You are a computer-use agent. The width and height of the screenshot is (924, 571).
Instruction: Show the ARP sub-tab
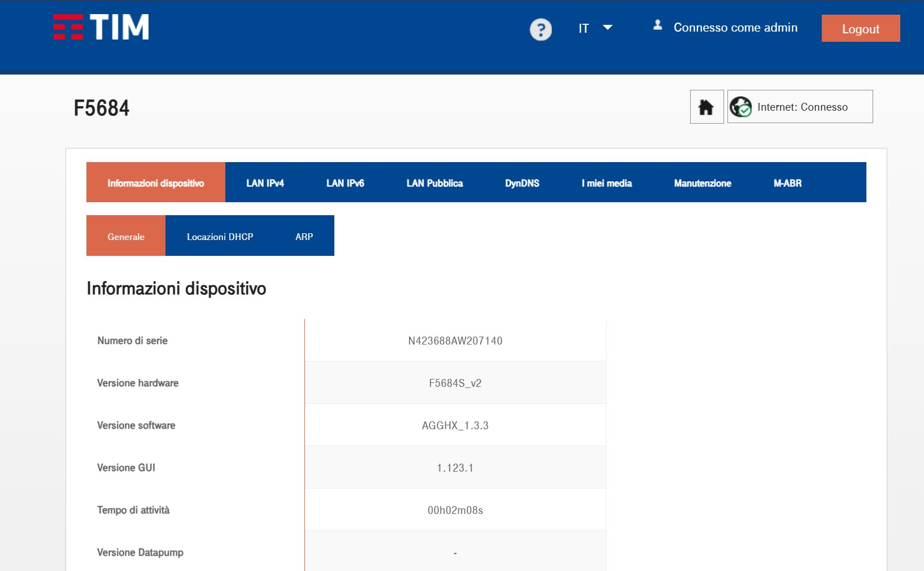tap(304, 237)
